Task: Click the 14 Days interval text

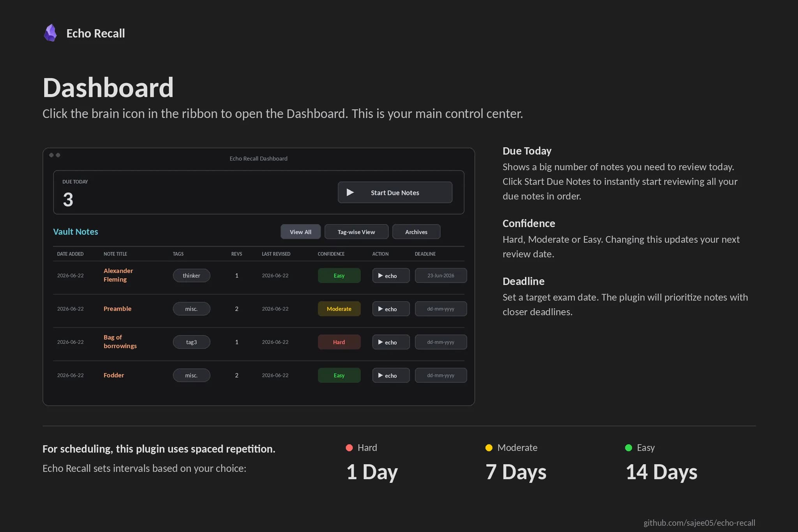Action: (661, 472)
